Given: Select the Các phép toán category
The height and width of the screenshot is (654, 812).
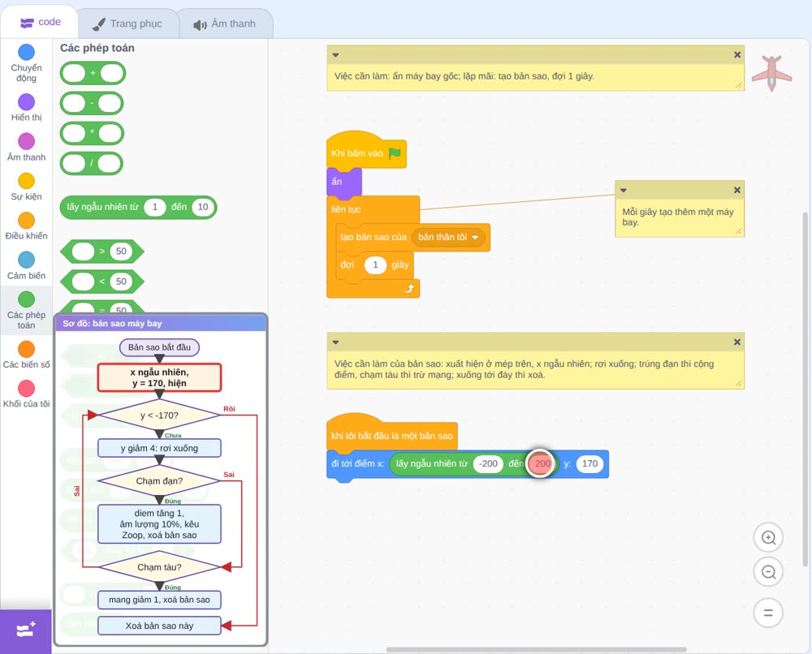Looking at the screenshot, I should click(x=27, y=311).
